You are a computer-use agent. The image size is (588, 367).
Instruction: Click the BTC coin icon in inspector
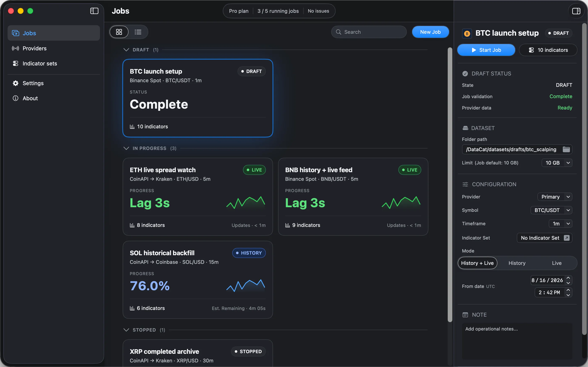click(x=467, y=33)
